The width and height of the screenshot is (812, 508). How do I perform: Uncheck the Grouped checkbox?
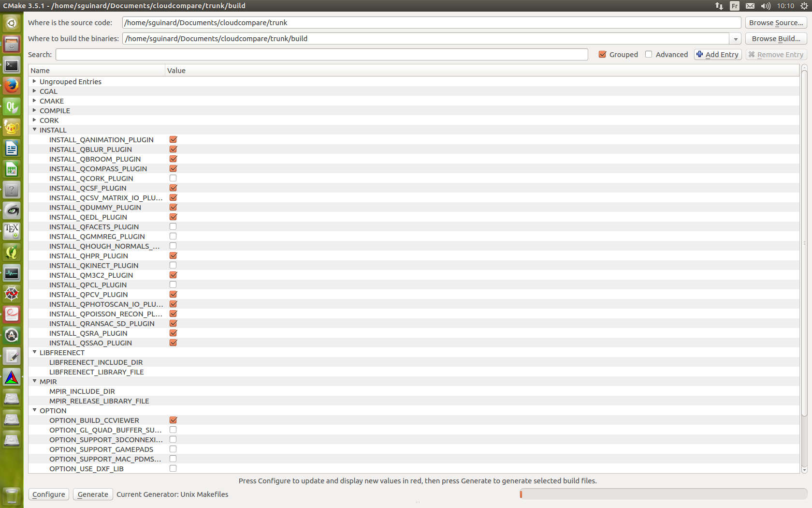(602, 55)
